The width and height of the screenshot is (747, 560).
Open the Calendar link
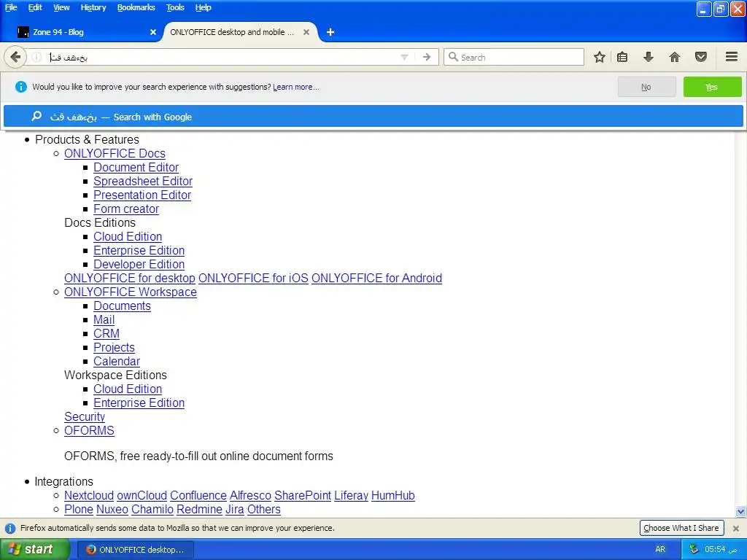pos(117,361)
